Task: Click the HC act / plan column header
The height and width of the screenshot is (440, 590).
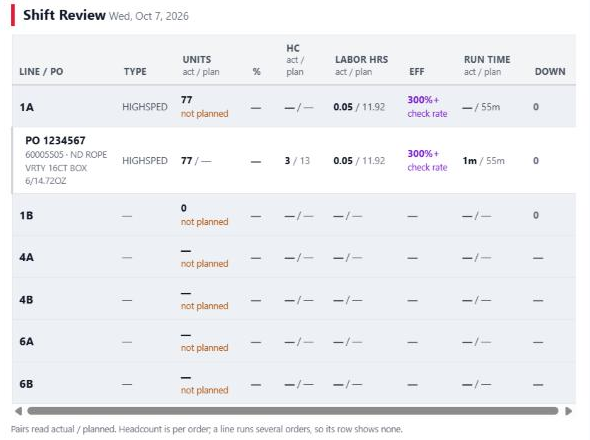Action: pyautogui.click(x=295, y=60)
